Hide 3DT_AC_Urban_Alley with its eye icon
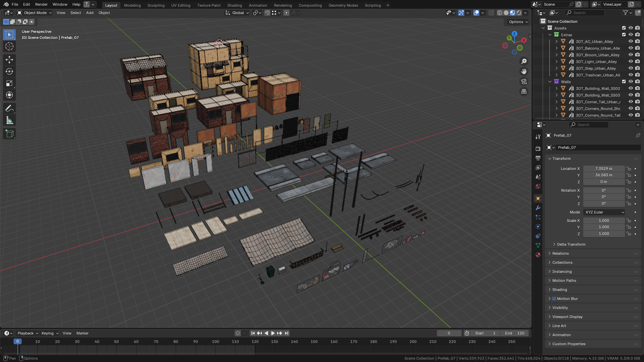 [x=631, y=42]
